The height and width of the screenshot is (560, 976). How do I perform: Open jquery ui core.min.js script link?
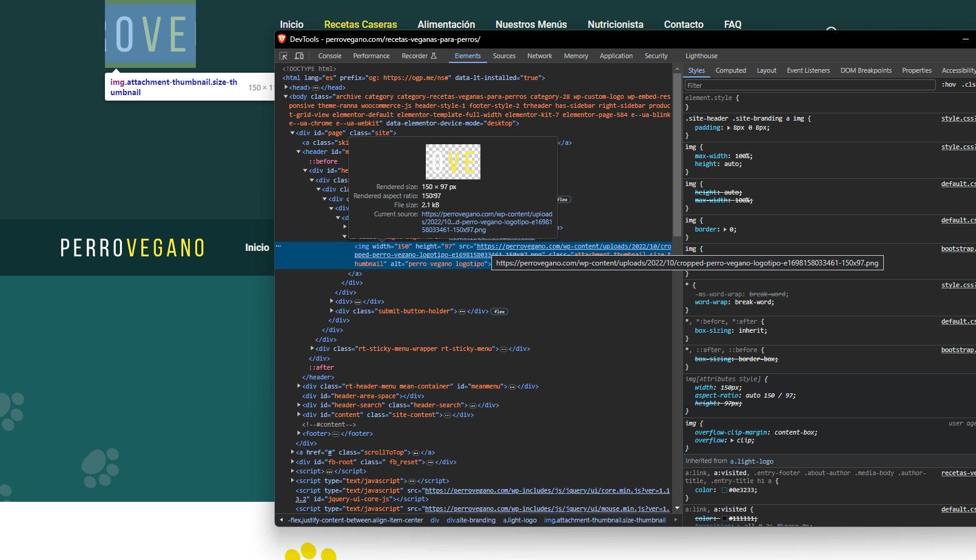(483, 495)
